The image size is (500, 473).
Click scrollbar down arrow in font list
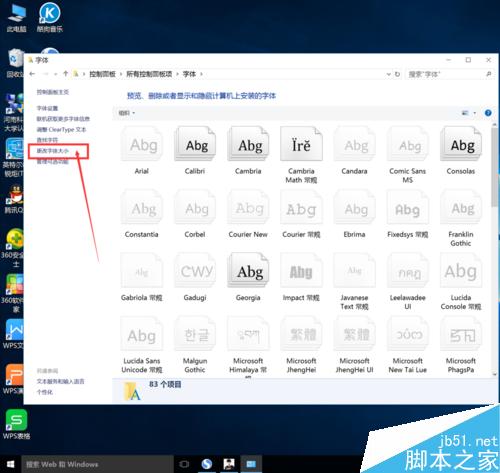tap(494, 374)
